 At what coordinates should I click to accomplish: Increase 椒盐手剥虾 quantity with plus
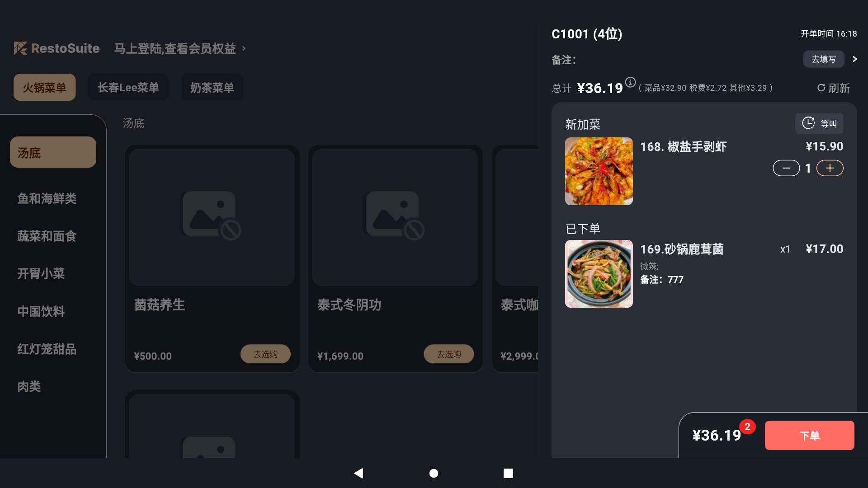tap(830, 168)
